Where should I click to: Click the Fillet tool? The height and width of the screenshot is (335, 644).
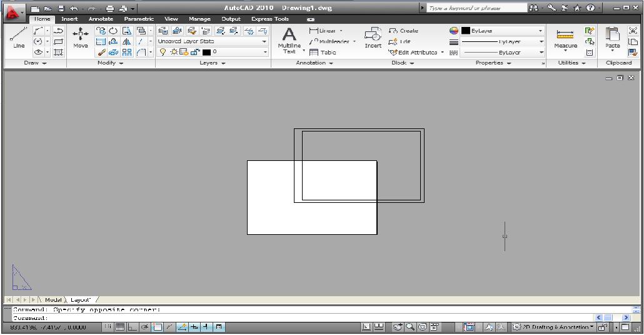click(x=141, y=52)
